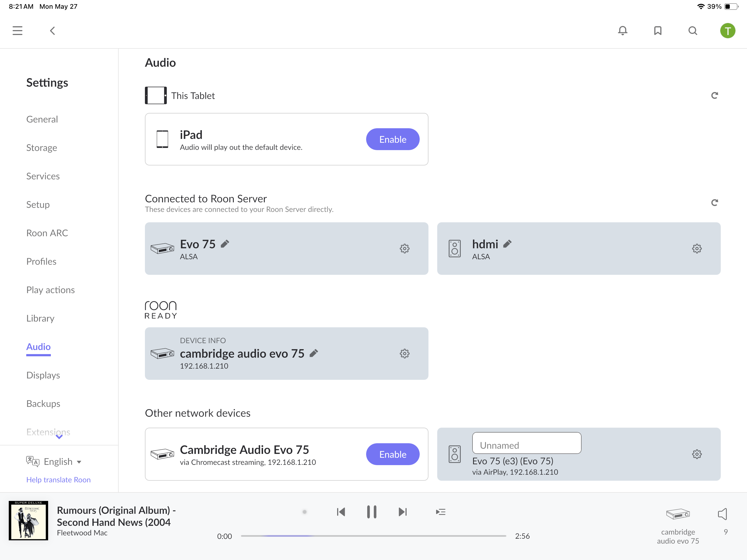Viewport: 747px width, 560px height.
Task: Open the bookmarks icon
Action: (x=658, y=31)
